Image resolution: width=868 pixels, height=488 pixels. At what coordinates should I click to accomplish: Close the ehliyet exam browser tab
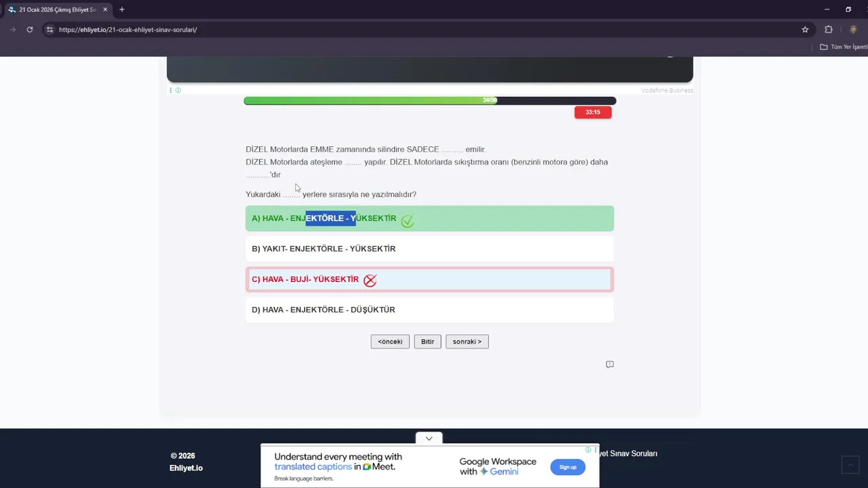105,9
